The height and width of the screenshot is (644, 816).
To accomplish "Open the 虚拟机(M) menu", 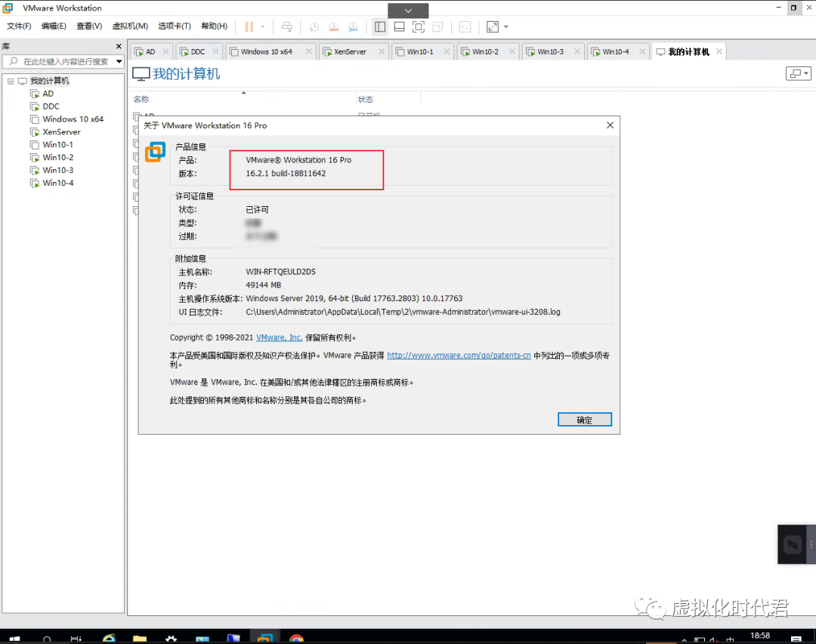I will click(x=130, y=26).
